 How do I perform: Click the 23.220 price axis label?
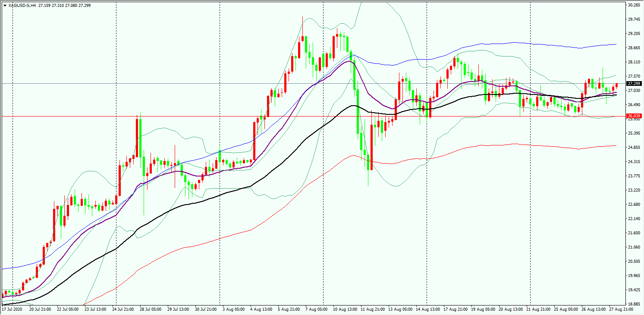(x=634, y=190)
